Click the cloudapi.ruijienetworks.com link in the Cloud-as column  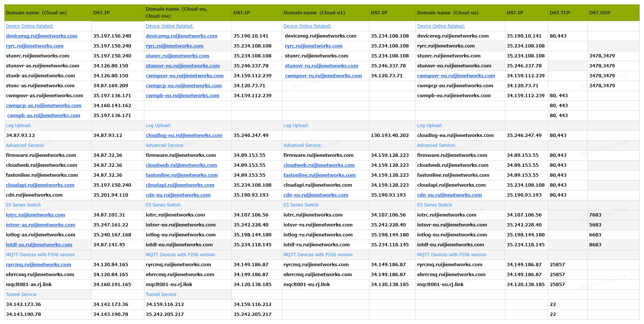40,185
